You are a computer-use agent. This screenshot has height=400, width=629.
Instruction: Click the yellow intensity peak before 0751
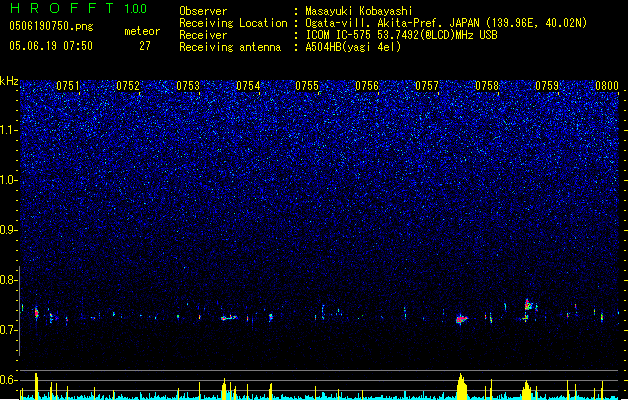36,386
